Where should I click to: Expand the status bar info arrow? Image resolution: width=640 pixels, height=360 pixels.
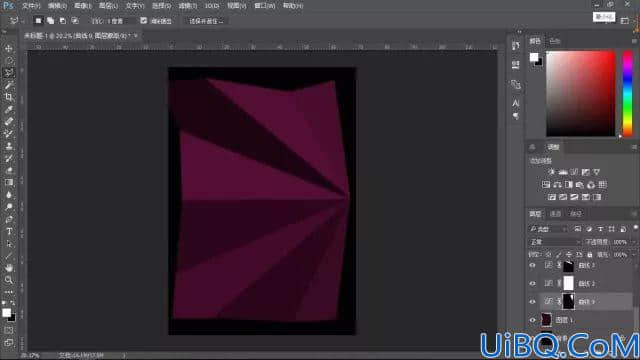(x=124, y=356)
